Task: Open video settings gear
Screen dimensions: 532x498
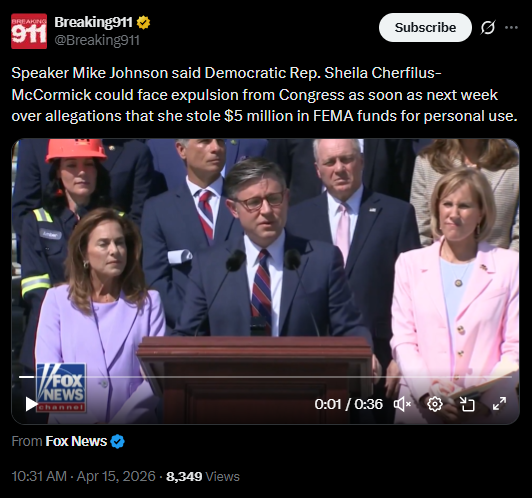Action: click(435, 404)
